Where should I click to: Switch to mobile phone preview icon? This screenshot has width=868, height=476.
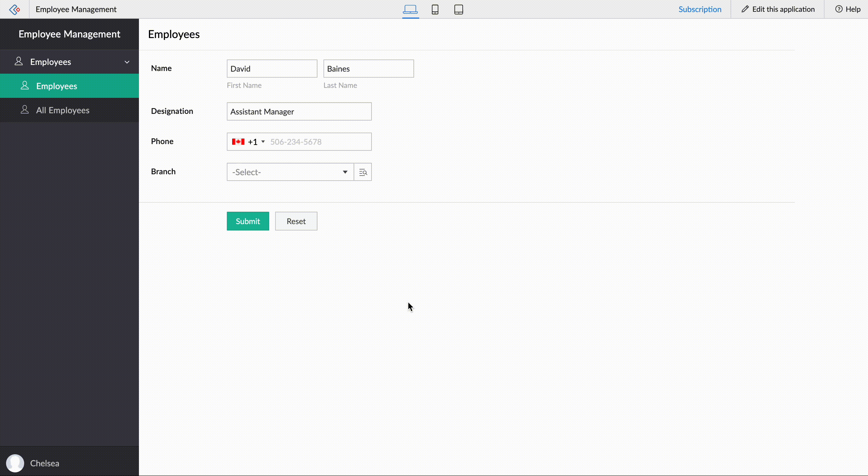click(x=435, y=9)
